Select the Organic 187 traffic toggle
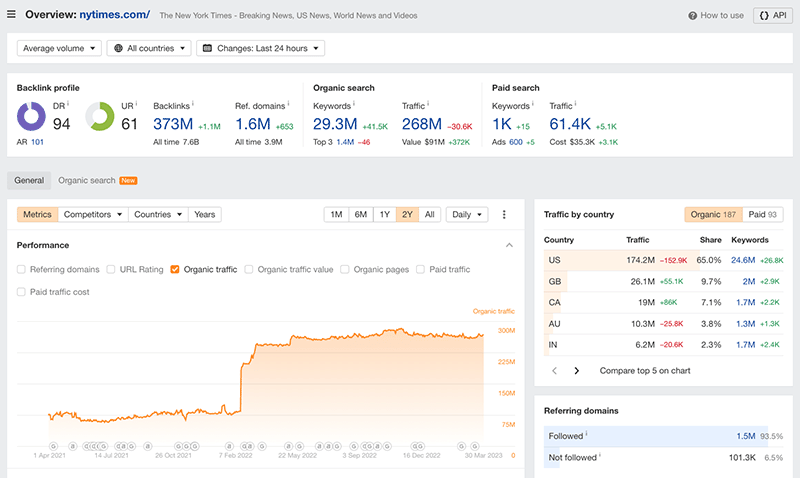 pyautogui.click(x=713, y=215)
